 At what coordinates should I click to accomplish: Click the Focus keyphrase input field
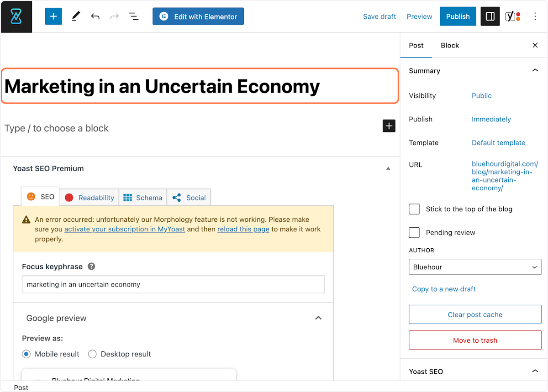click(x=173, y=284)
